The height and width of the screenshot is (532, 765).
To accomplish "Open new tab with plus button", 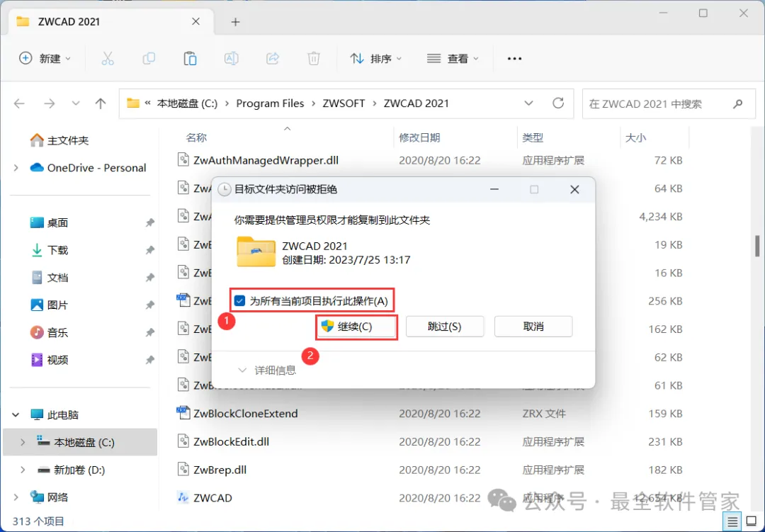I will coord(235,22).
